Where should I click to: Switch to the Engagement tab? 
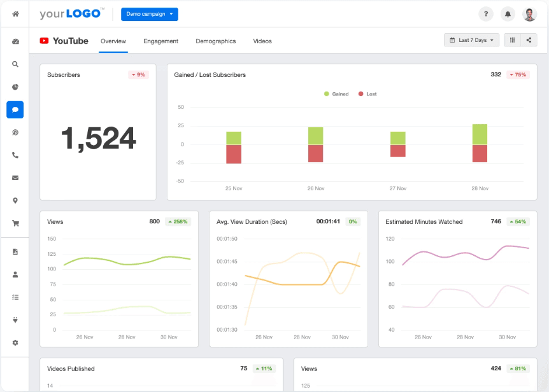click(161, 41)
